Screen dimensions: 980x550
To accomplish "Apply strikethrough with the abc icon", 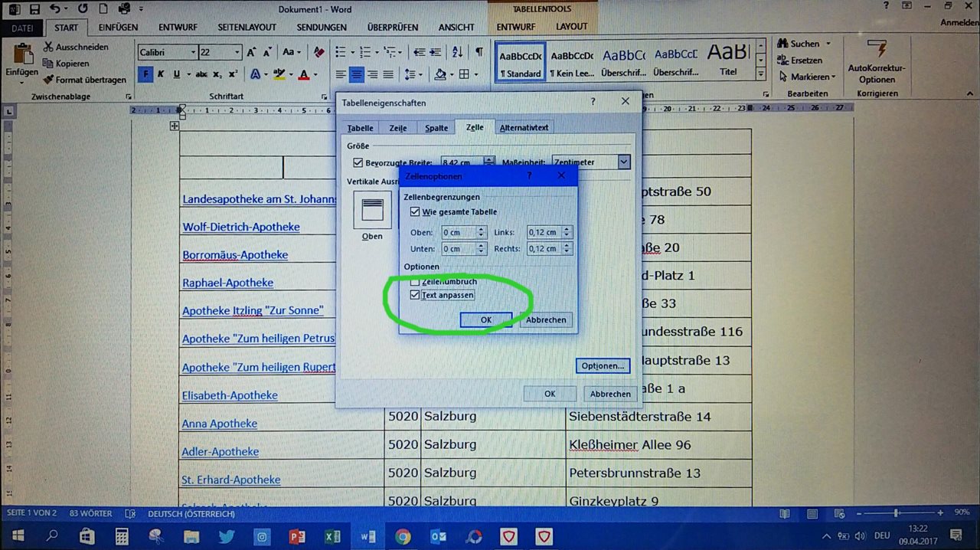I will tap(201, 74).
